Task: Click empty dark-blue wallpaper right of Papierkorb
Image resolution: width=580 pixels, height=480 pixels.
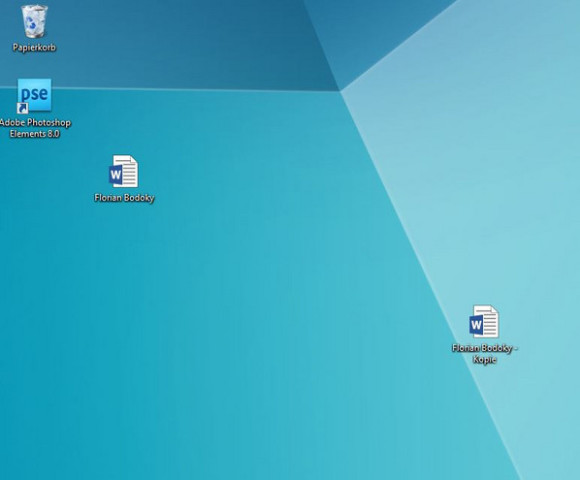Action: click(x=166, y=41)
